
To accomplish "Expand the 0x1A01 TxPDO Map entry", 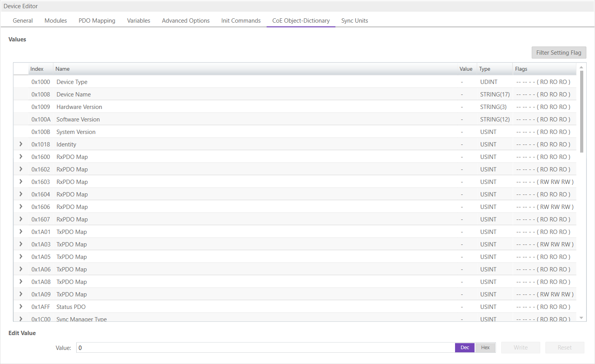I will (21, 232).
